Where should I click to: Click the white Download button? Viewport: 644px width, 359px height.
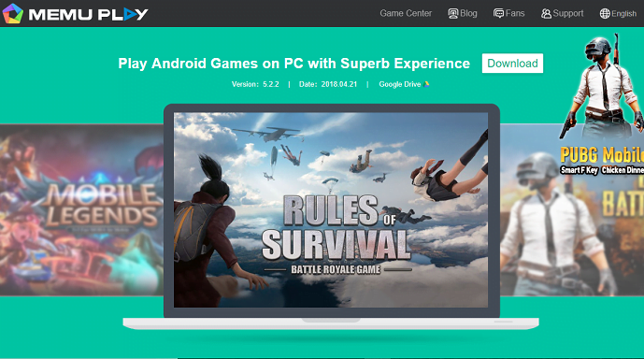512,64
